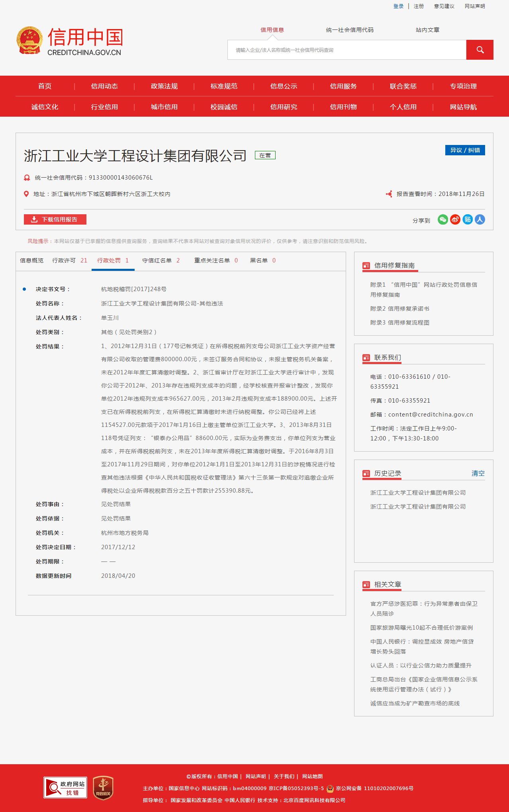The width and height of the screenshot is (509, 812).
Task: Share the report to WeChat
Action: click(442, 219)
